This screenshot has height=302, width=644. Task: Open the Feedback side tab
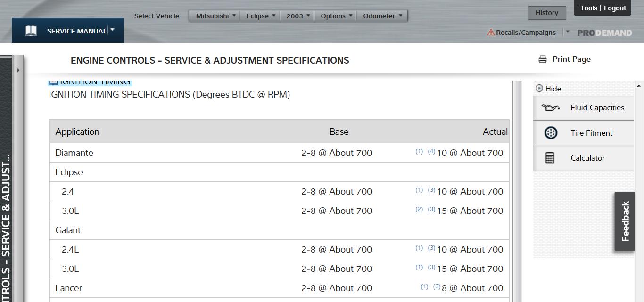tap(625, 221)
